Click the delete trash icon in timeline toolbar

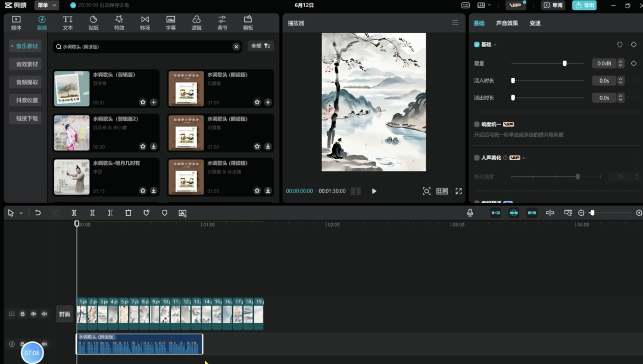[x=128, y=213]
